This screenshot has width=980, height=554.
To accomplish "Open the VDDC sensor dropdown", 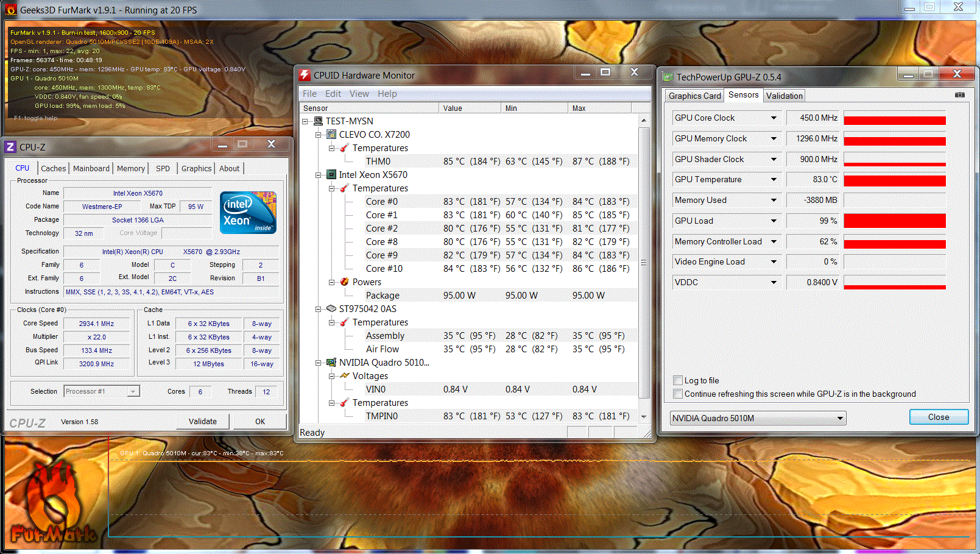I will click(774, 283).
